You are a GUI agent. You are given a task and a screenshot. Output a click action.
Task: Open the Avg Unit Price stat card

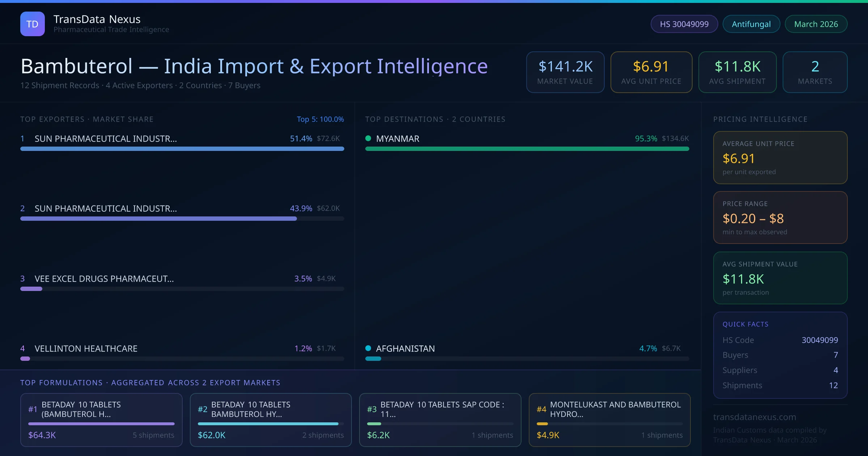(x=651, y=72)
